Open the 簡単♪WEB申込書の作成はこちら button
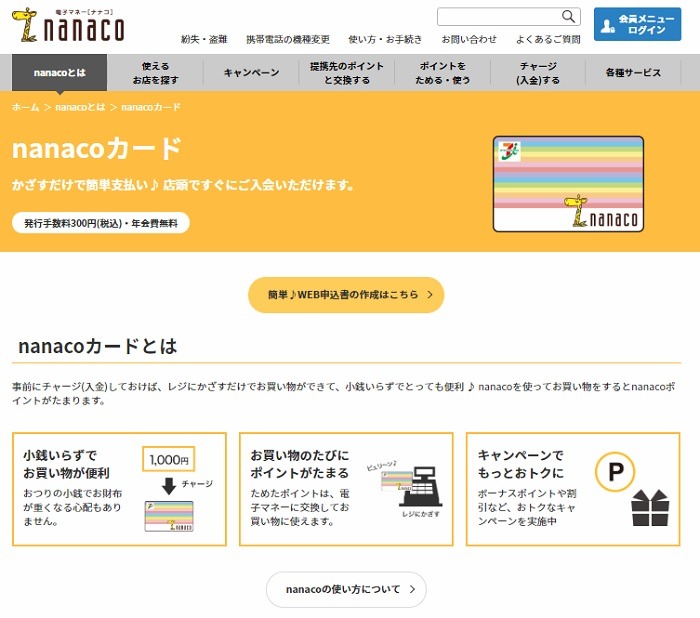The height and width of the screenshot is (618, 700). [346, 295]
